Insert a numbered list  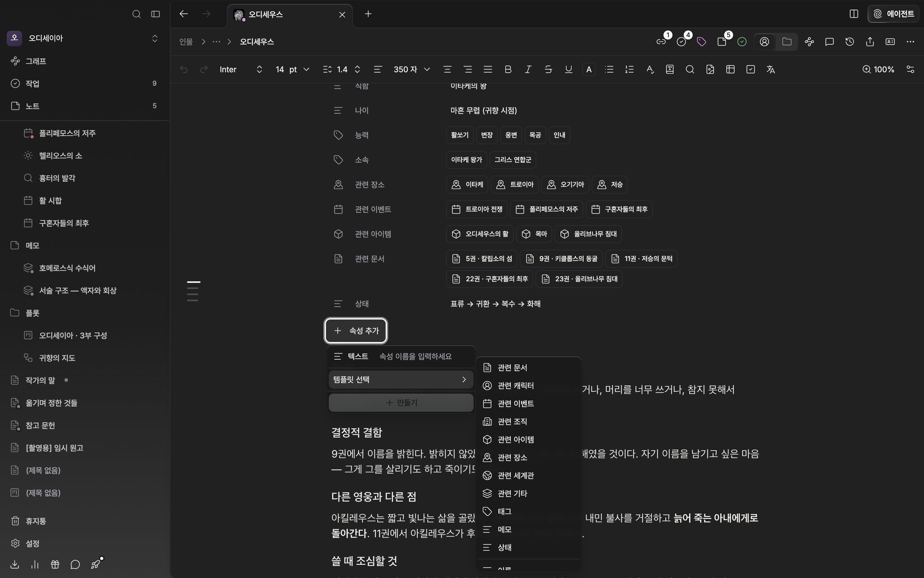click(629, 69)
